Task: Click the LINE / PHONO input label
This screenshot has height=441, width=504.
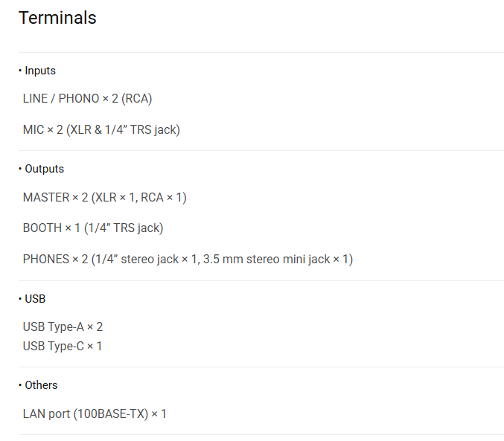Action: (61, 98)
